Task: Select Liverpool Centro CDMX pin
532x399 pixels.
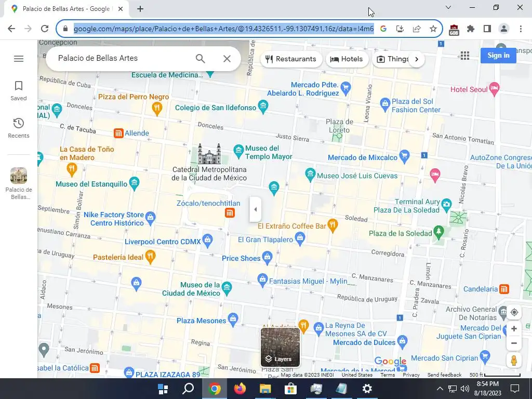Action: 207,240
